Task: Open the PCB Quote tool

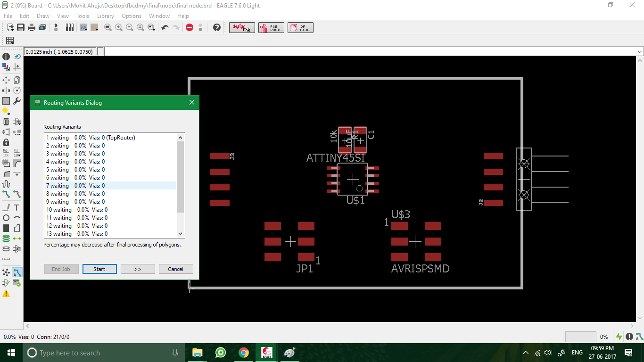Action: pos(271,27)
